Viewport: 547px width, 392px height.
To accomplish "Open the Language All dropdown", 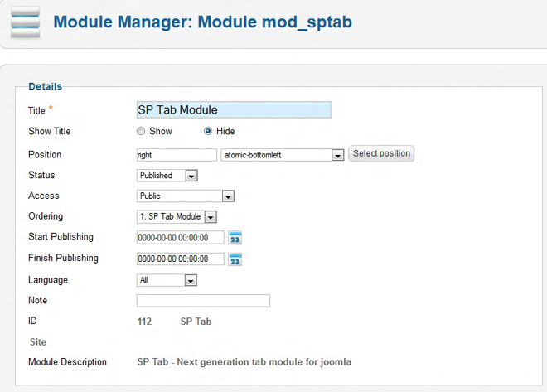I will (191, 281).
